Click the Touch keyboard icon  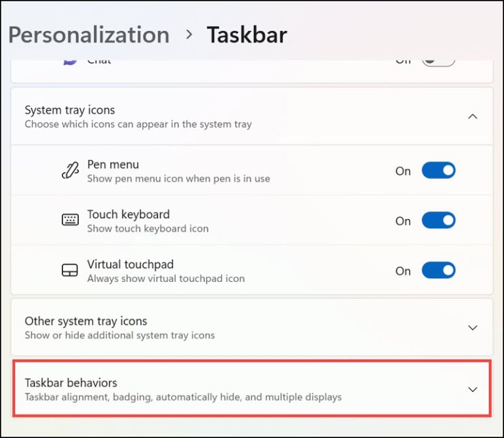coord(70,220)
